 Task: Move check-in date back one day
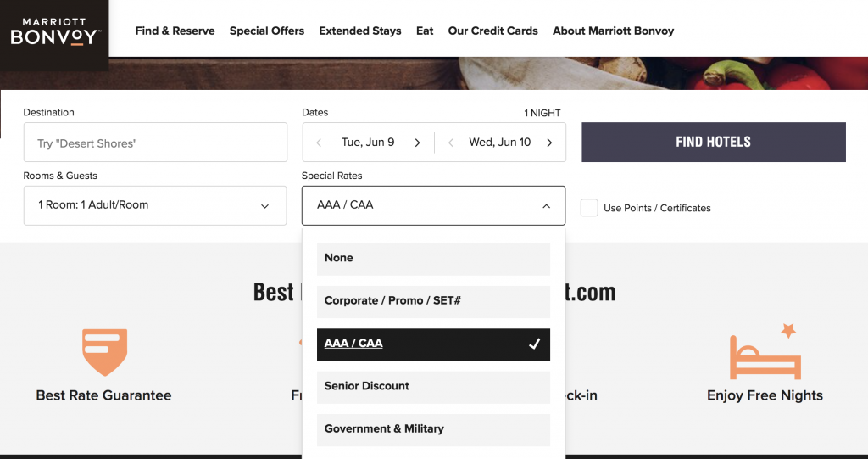319,143
